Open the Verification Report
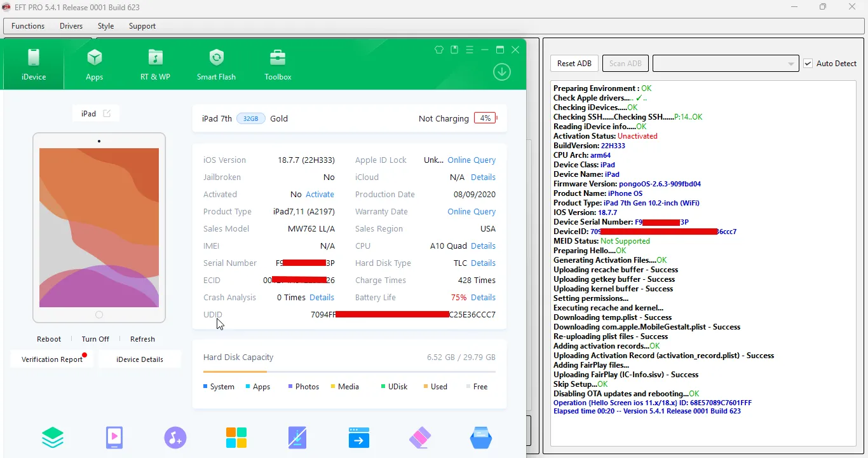The image size is (868, 458). coord(52,359)
